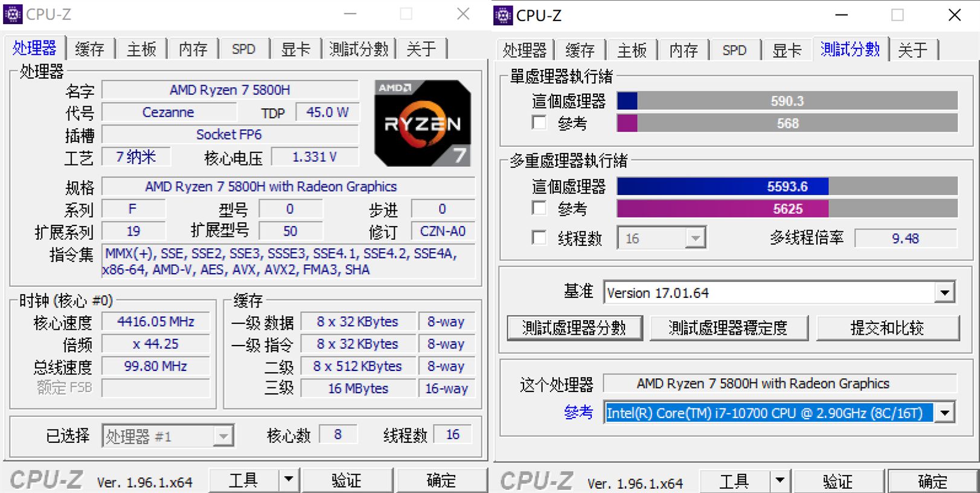Select 处理器 tab in left window
The width and height of the screenshot is (980, 493).
(34, 48)
